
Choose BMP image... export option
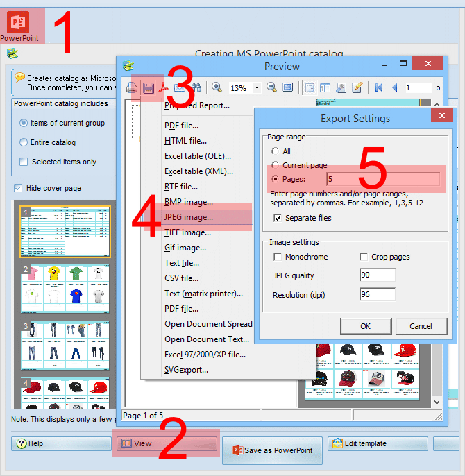point(197,202)
